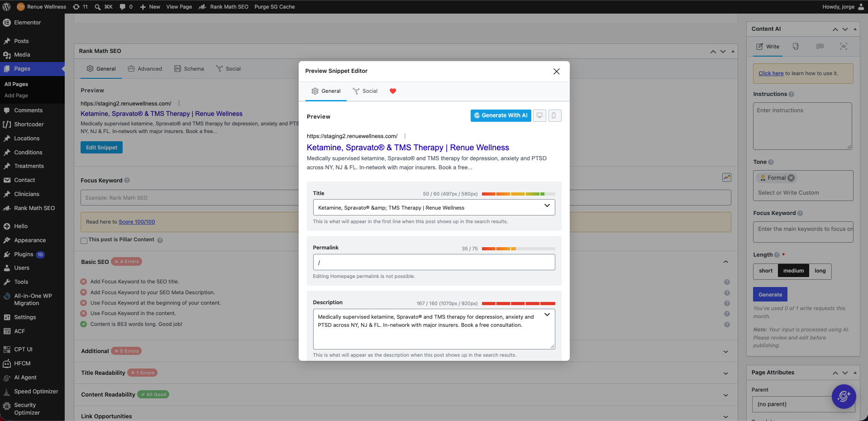Open the WordPress logo menu
Image resolution: width=868 pixels, height=421 pixels.
[6, 7]
